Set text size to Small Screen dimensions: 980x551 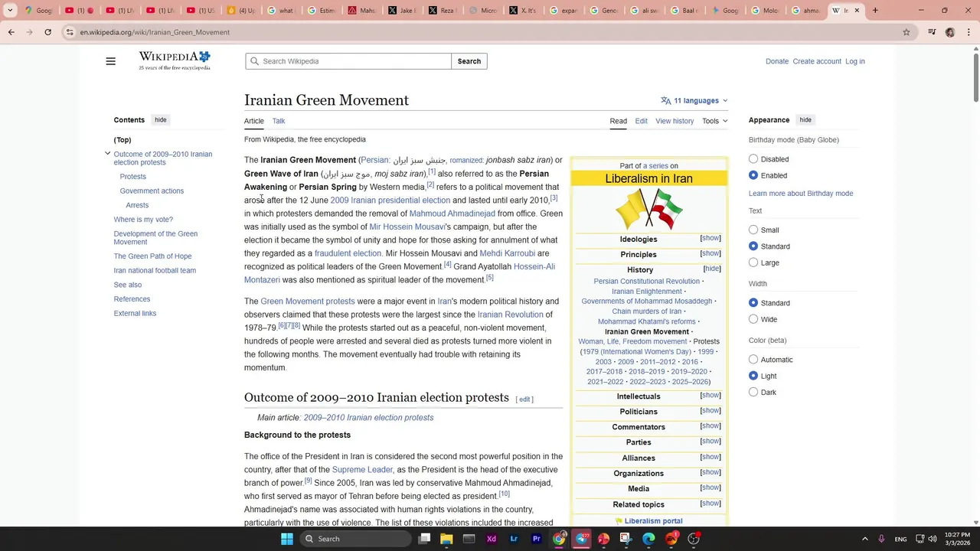coord(753,230)
